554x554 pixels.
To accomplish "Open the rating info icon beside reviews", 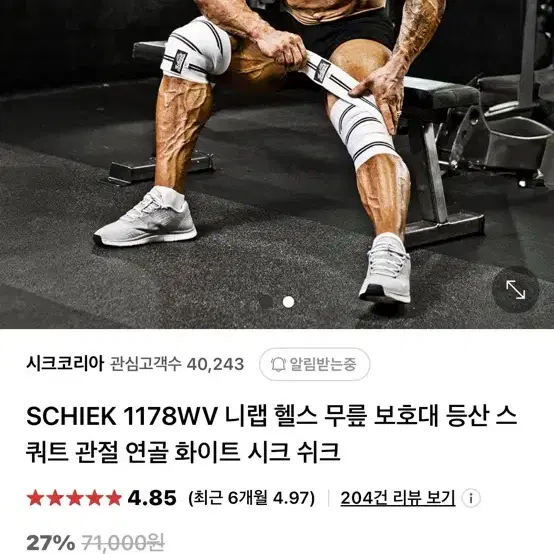I will (471, 498).
